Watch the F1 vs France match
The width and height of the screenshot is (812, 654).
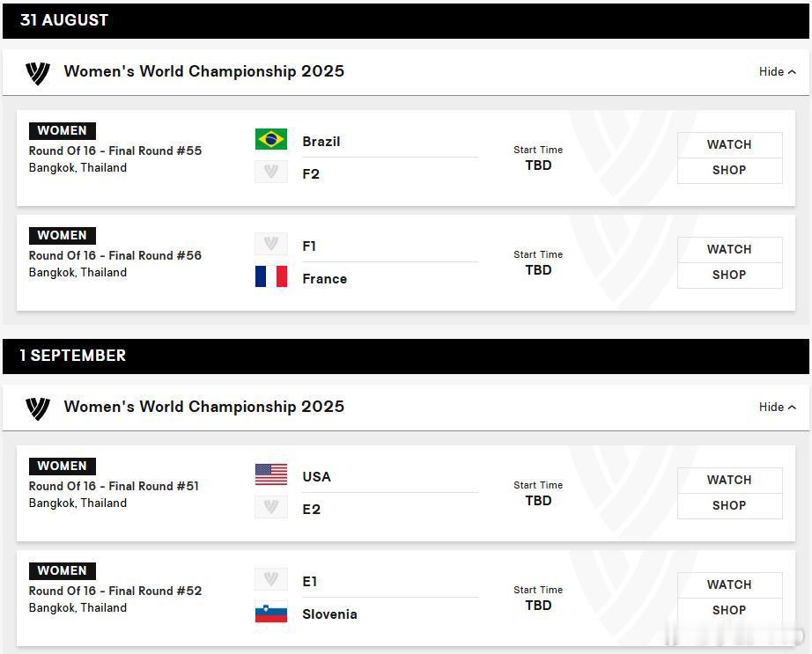click(x=730, y=249)
